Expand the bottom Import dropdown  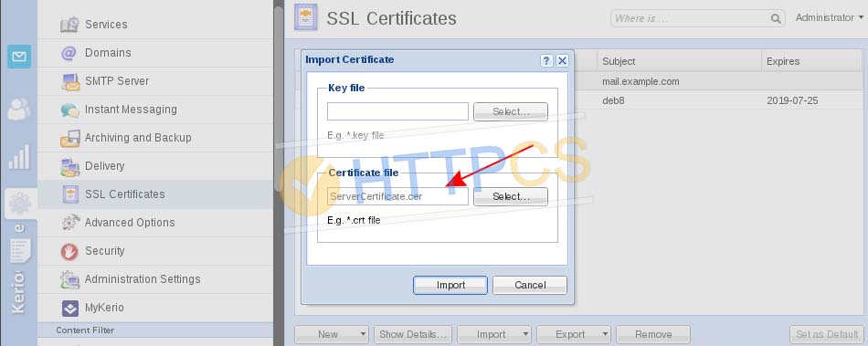pos(525,334)
